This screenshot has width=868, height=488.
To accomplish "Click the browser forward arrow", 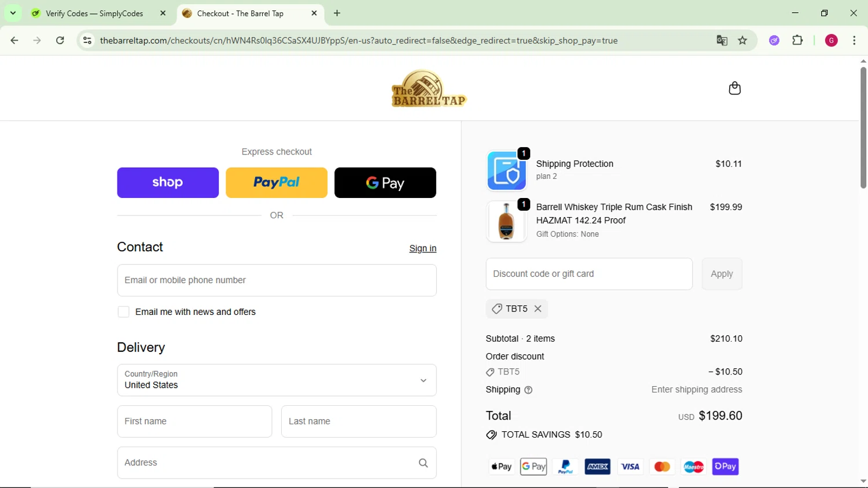I will pos(37,41).
